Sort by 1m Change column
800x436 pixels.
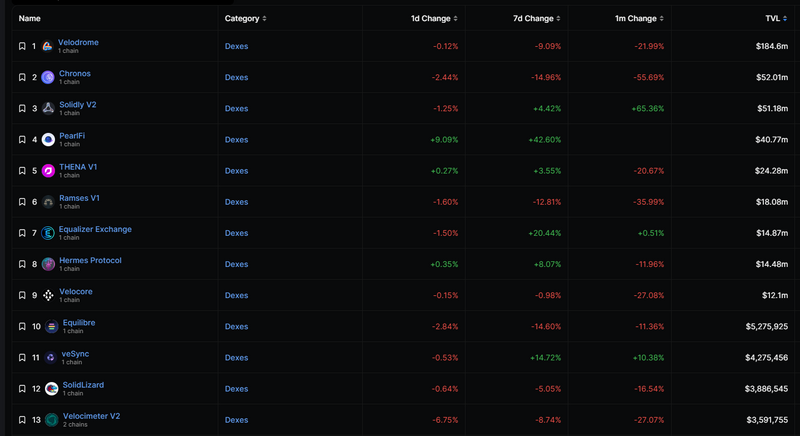tap(639, 18)
